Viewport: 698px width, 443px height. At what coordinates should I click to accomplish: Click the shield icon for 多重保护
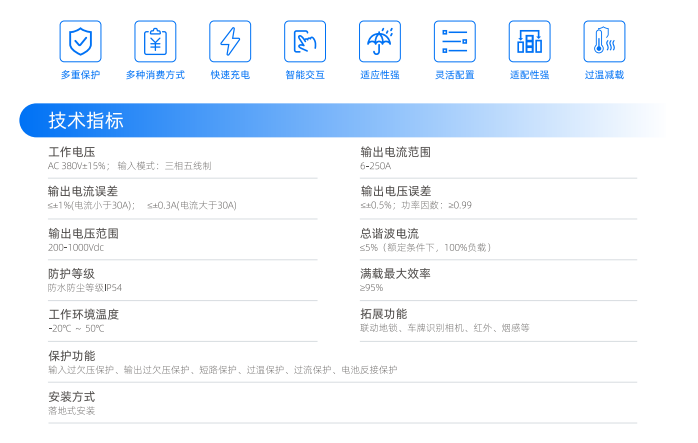pyautogui.click(x=80, y=41)
